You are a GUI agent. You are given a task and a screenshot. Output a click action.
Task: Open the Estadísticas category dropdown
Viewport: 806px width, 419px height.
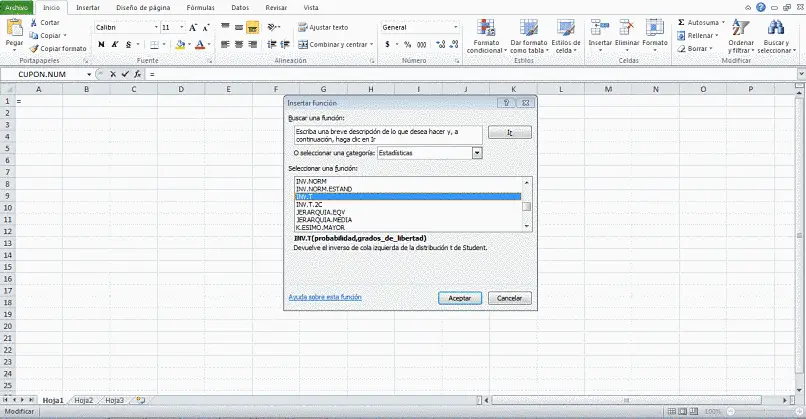[x=477, y=153]
